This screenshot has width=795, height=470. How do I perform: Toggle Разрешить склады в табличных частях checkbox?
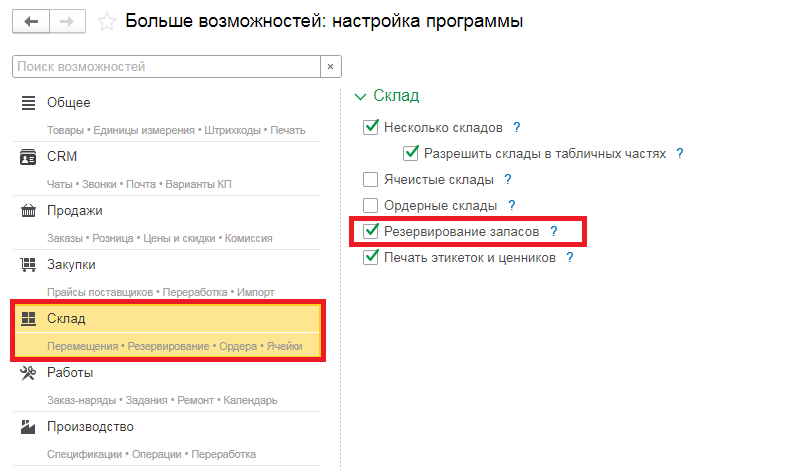(x=411, y=153)
